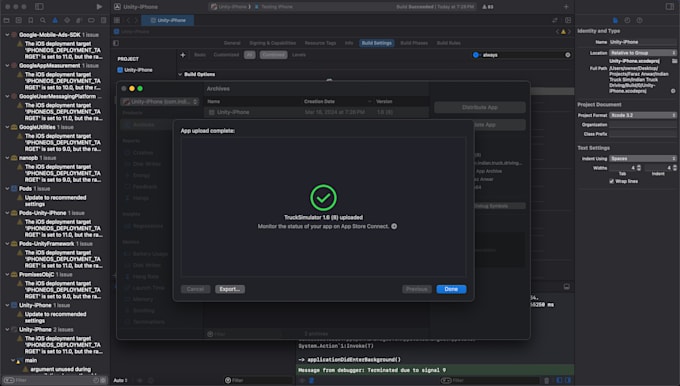Screen dimensions: 680x386
Task: Open the Quick Help inspector icon
Action: tap(639, 20)
